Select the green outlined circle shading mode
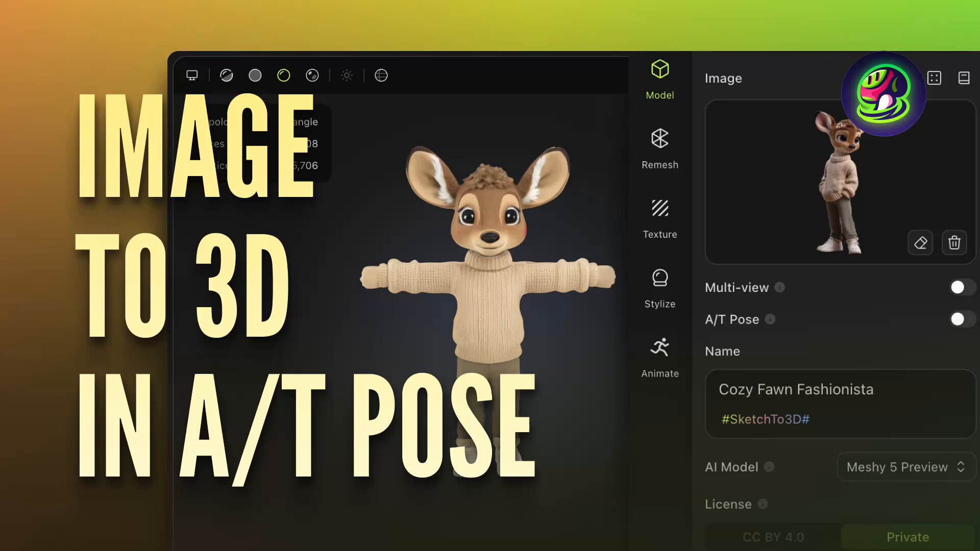Screen dimensions: 980x551 [283, 76]
